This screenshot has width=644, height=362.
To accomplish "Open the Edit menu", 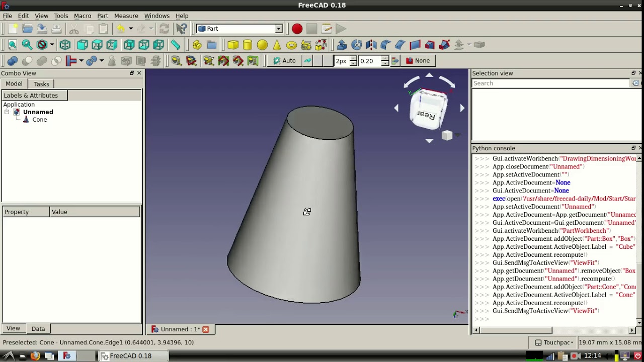I will (24, 16).
